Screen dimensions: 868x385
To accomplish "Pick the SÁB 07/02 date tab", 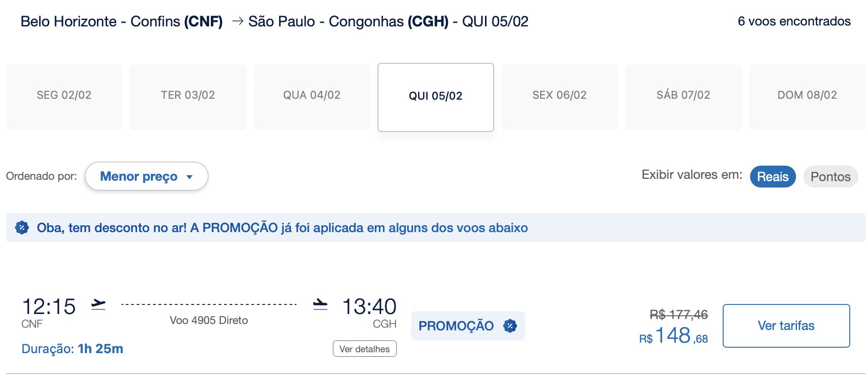I will (x=684, y=95).
